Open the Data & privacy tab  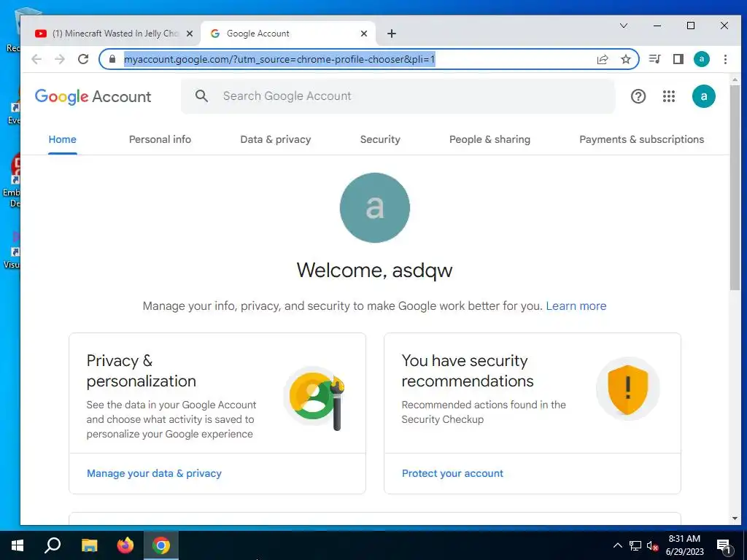tap(275, 139)
